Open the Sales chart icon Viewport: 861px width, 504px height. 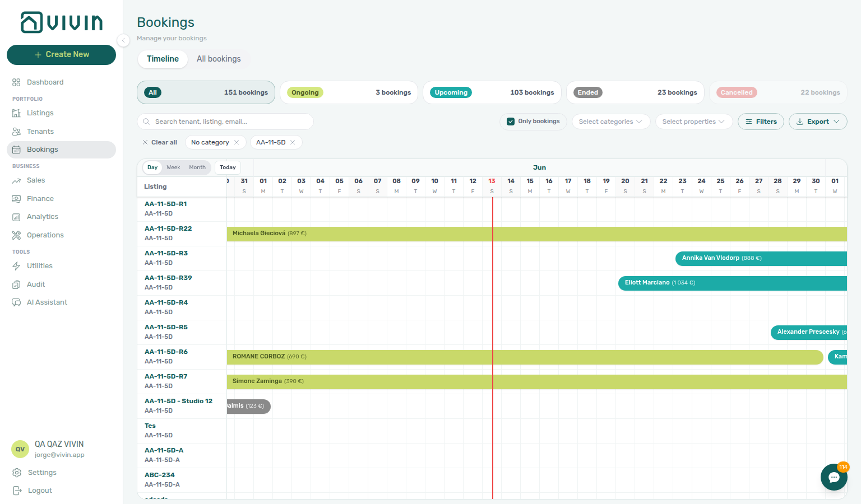(16, 180)
